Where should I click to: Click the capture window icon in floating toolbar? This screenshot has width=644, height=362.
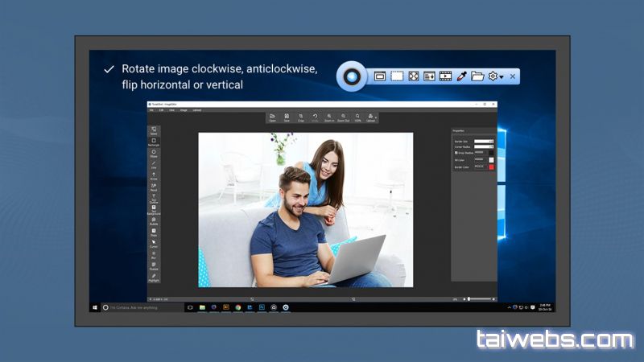point(380,76)
